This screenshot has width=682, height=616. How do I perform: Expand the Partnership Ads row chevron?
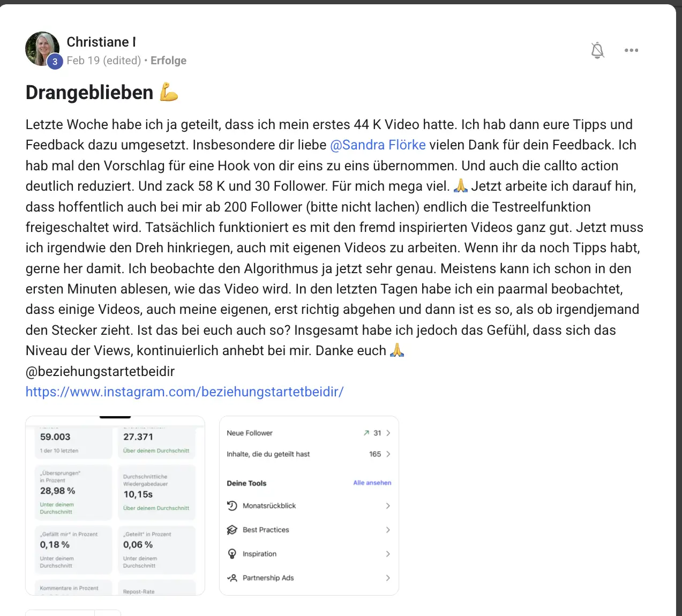coord(388,578)
